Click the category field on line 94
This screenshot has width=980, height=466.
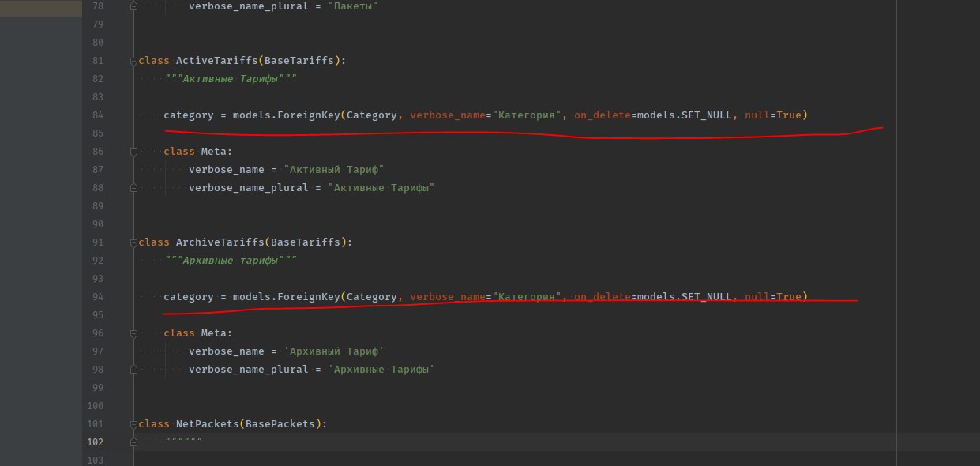click(189, 297)
